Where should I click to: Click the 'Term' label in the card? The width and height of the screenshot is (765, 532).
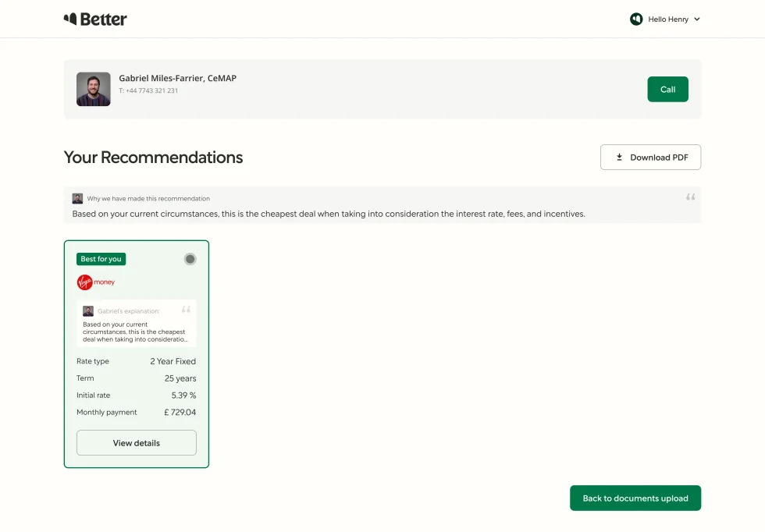coord(85,378)
